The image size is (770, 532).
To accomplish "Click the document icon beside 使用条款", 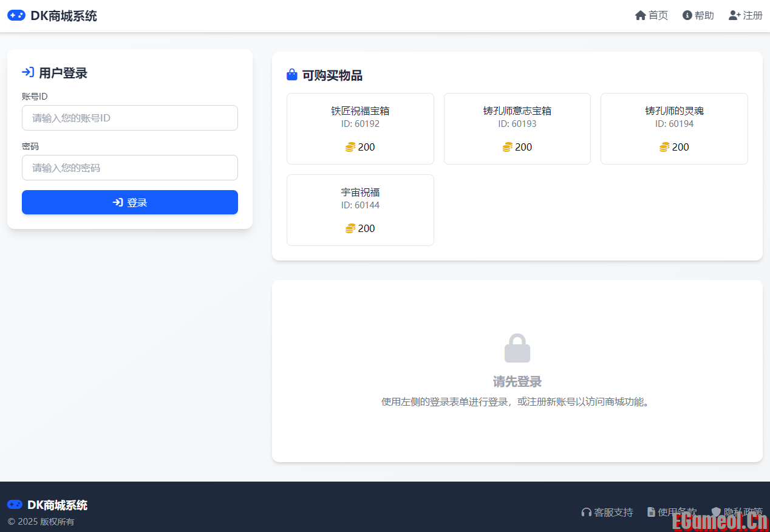I will click(652, 512).
